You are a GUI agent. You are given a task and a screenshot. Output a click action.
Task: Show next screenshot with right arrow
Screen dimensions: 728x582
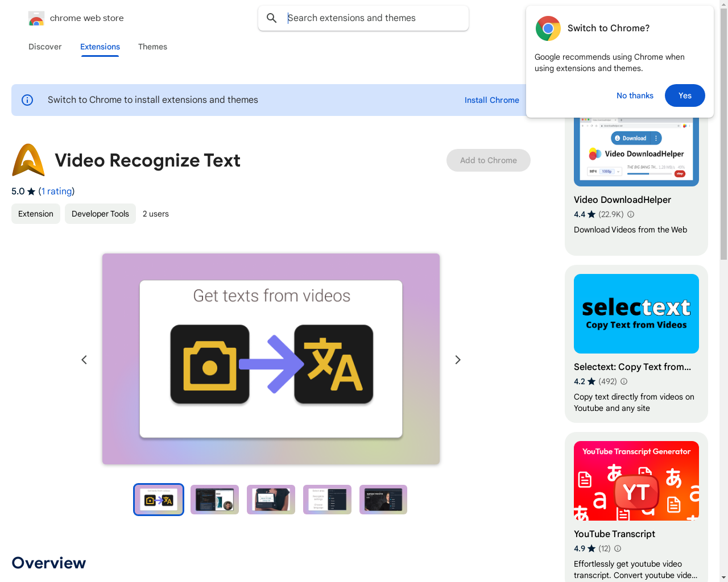(458, 360)
